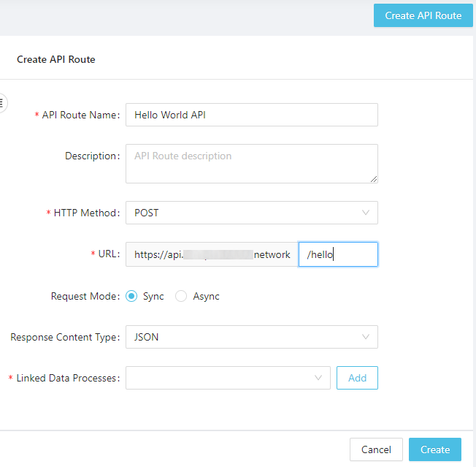The image size is (476, 467).
Task: Click the collapsed sidebar menu icon
Action: pyautogui.click(x=3, y=103)
